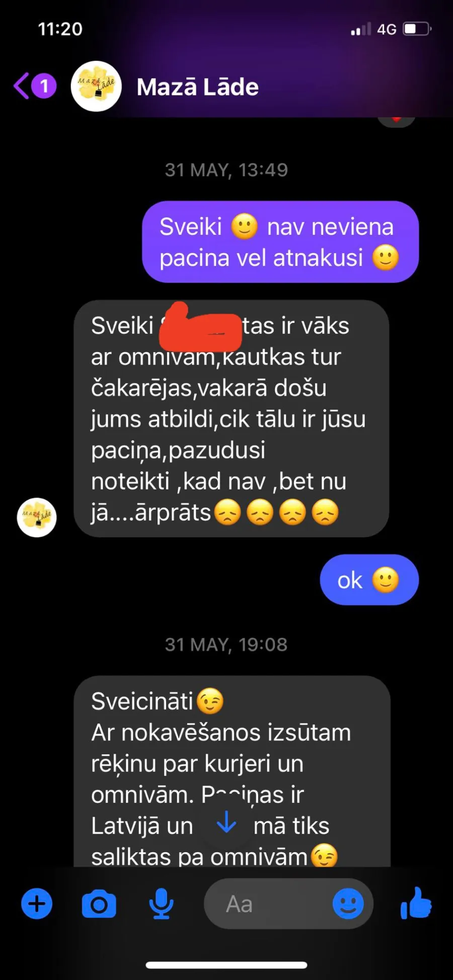This screenshot has height=980, width=453.
Task: Tap the 31 MAY, 19:08 timestamp
Action: point(226,644)
